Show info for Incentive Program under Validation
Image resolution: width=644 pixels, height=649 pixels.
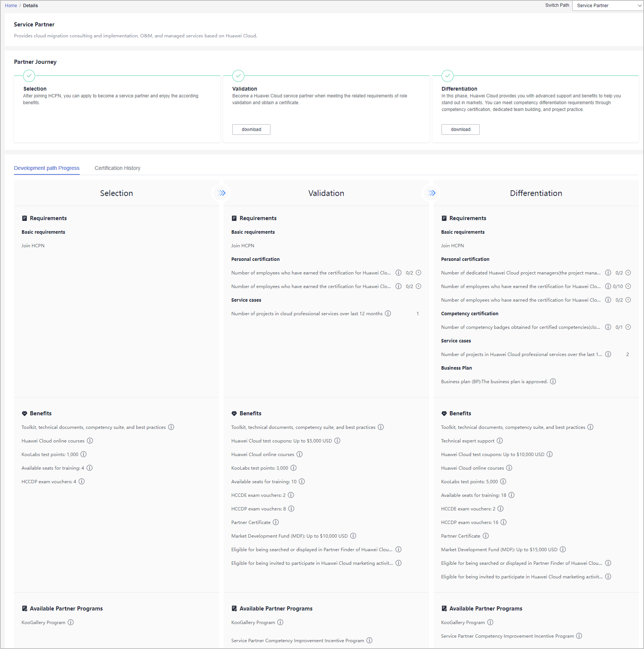(x=369, y=640)
